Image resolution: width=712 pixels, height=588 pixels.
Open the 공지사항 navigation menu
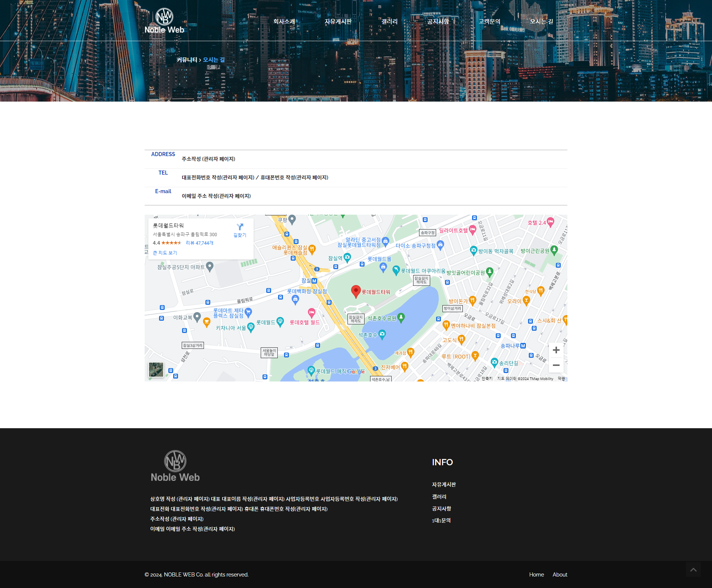coord(438,22)
